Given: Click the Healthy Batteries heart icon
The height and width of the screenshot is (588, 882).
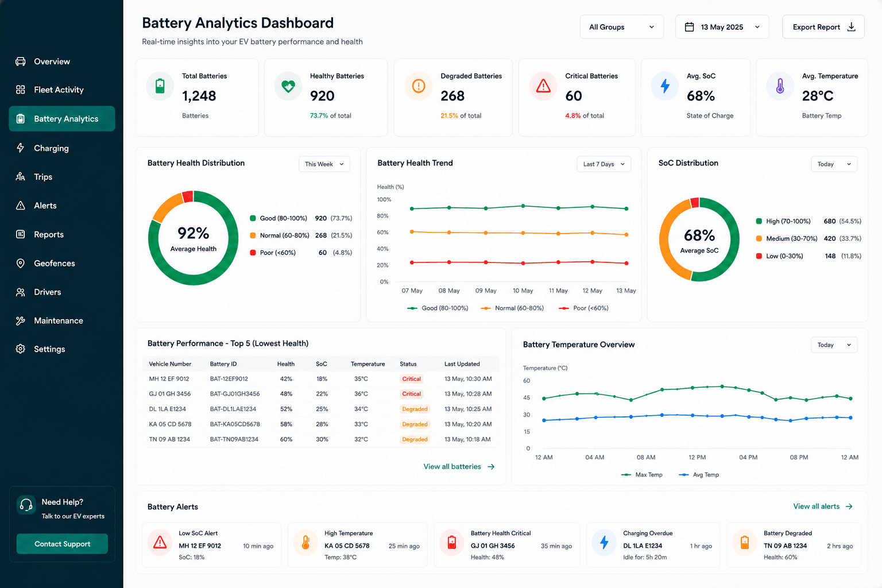Looking at the screenshot, I should coord(288,86).
